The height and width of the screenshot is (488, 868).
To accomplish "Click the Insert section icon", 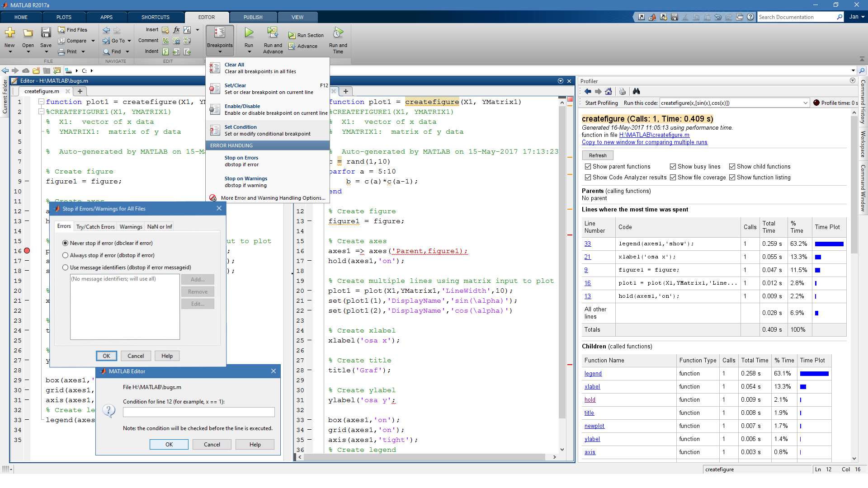I will point(165,30).
